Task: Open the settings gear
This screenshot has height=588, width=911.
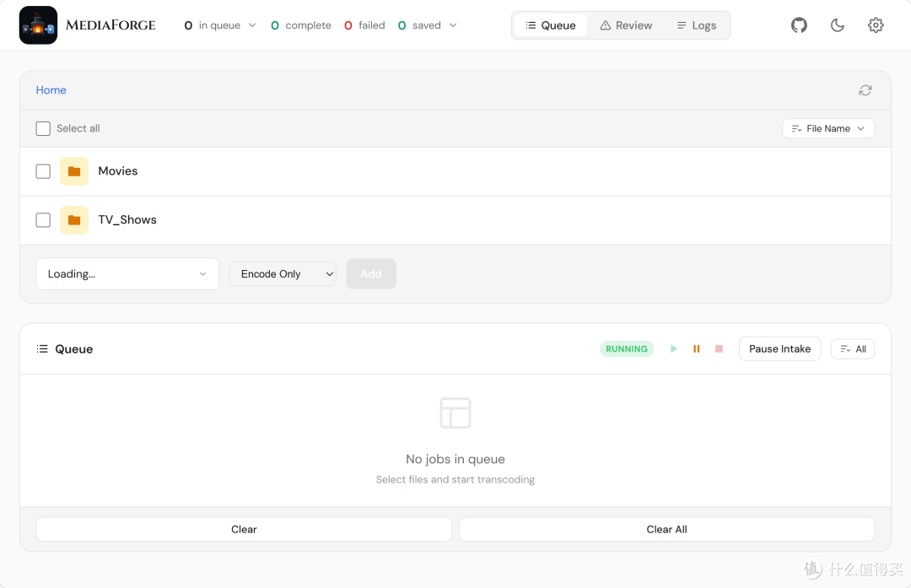Action: coord(876,25)
